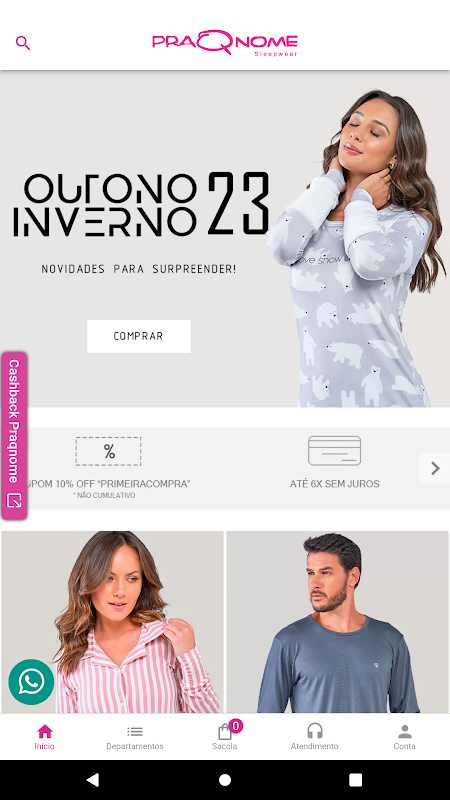Tap Android home circle button
Viewport: 450px width, 800px height.
click(225, 780)
